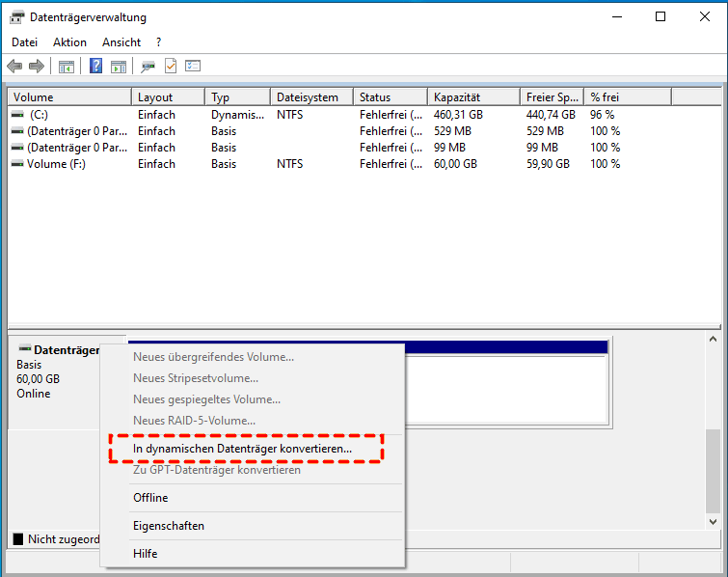Choose 'In dynamischen Datenträger konvertieren...'

click(242, 449)
